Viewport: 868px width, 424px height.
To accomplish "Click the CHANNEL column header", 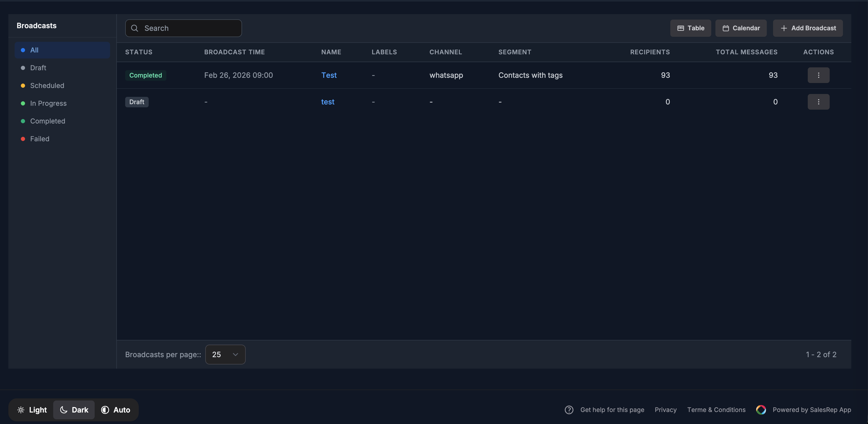I will pyautogui.click(x=446, y=52).
